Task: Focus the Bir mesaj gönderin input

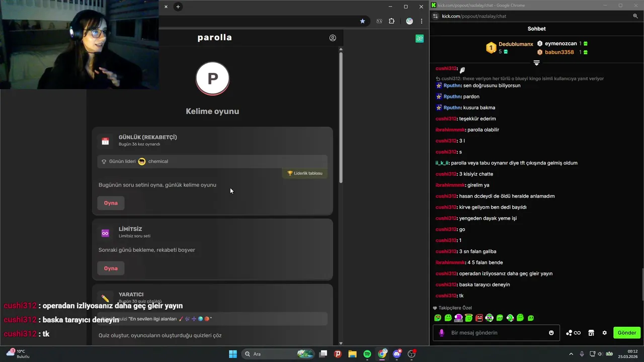Action: coord(497,333)
